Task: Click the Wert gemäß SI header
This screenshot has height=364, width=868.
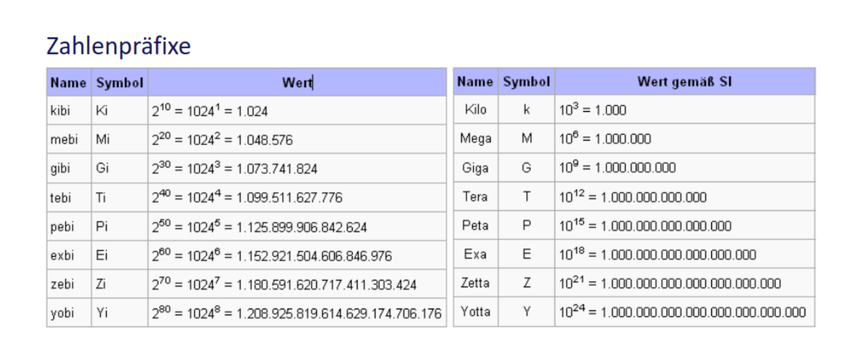Action: pos(684,82)
